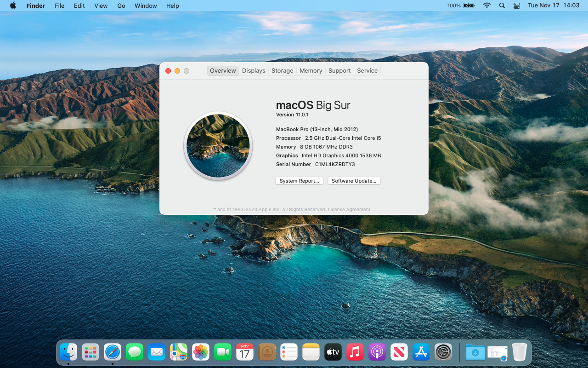Viewport: 588px width, 368px height.
Task: Switch to the Displays tab
Action: (x=254, y=70)
